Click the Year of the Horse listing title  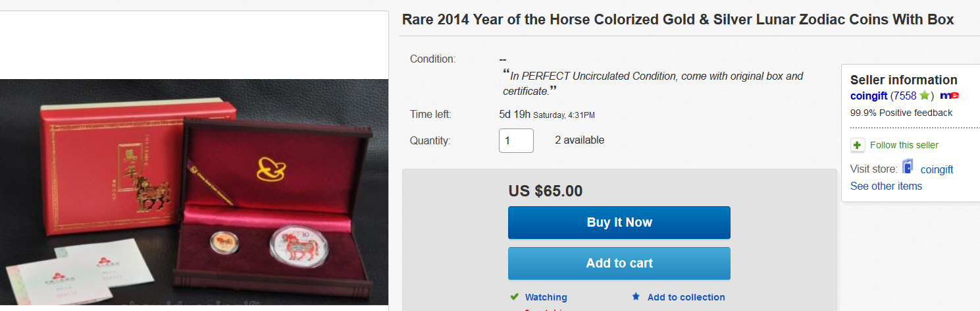coord(678,20)
